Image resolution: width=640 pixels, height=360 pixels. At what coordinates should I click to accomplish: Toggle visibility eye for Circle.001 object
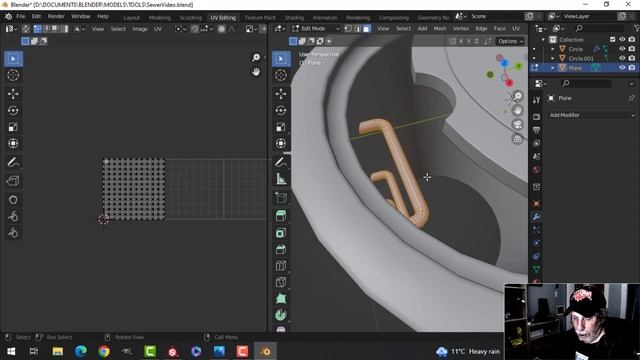pos(622,58)
